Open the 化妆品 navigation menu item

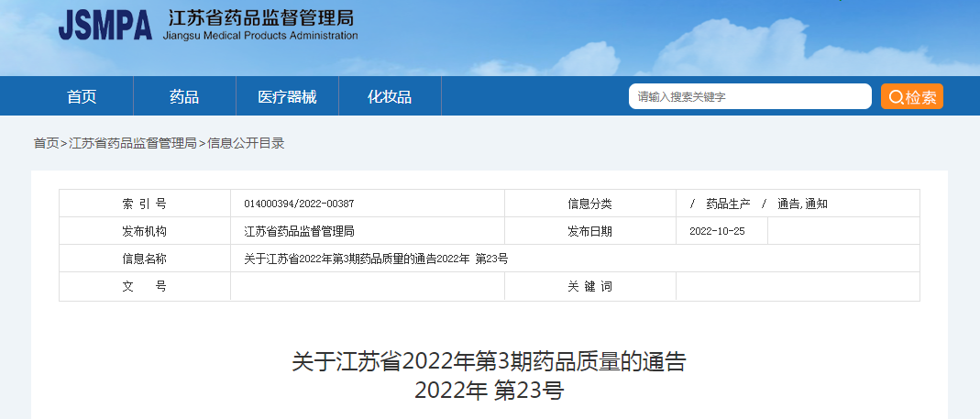pyautogui.click(x=390, y=96)
